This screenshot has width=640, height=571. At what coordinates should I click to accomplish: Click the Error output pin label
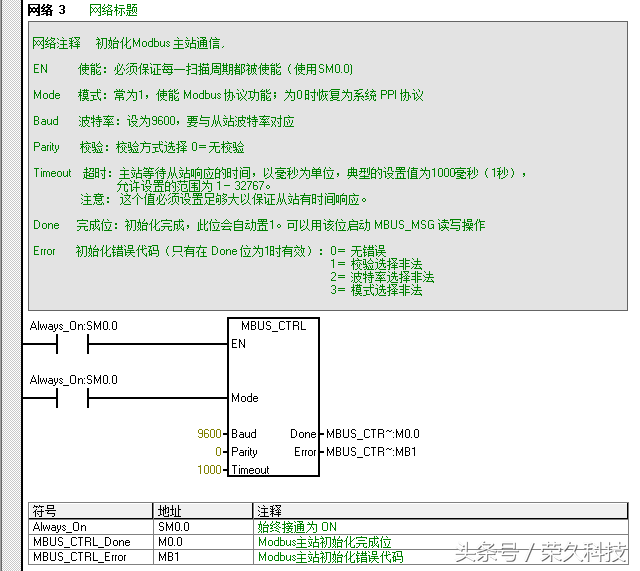[305, 452]
